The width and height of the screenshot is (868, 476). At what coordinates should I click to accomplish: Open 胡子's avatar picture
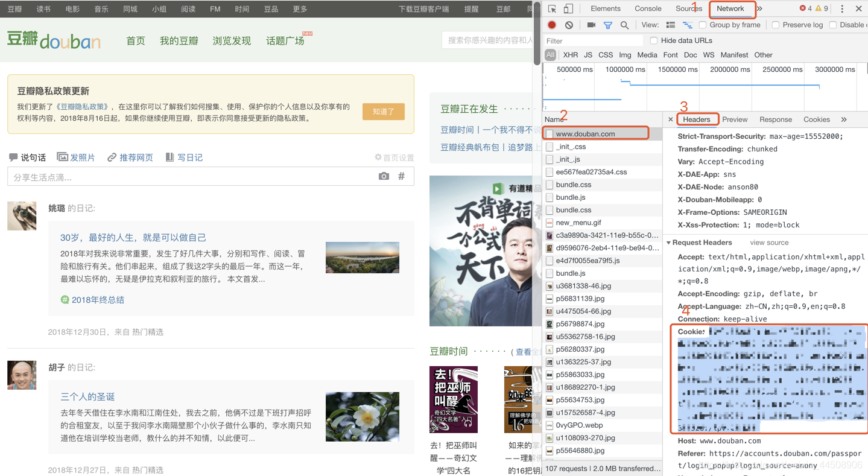tap(22, 375)
